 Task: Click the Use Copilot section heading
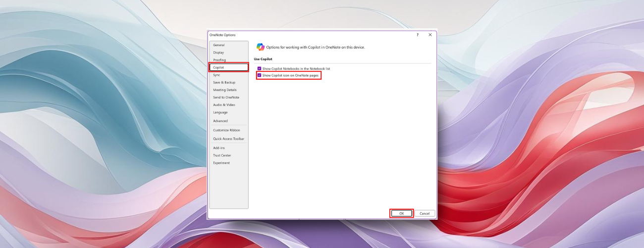(263, 59)
